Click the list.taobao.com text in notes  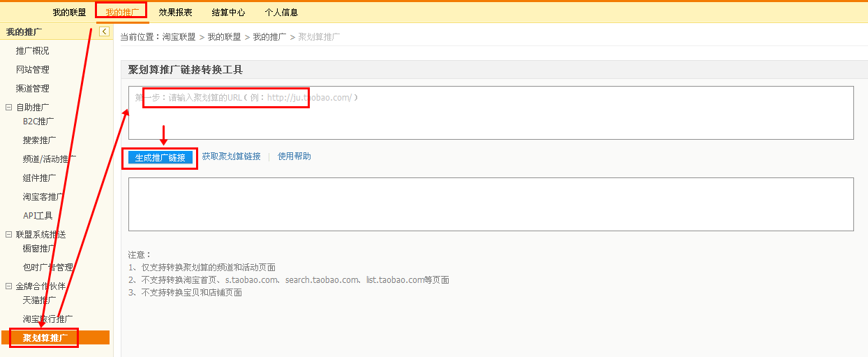395,280
